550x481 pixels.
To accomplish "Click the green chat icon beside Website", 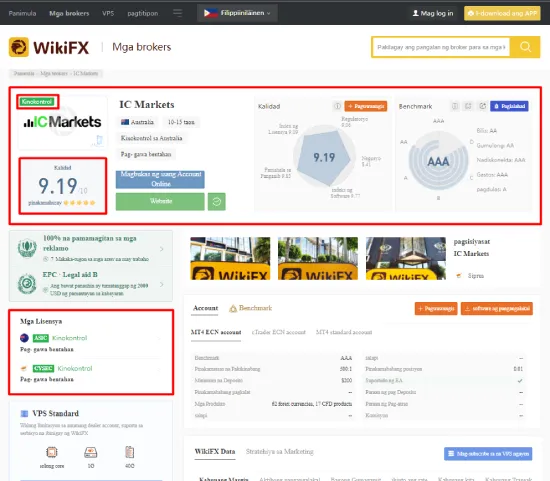I will [216, 201].
